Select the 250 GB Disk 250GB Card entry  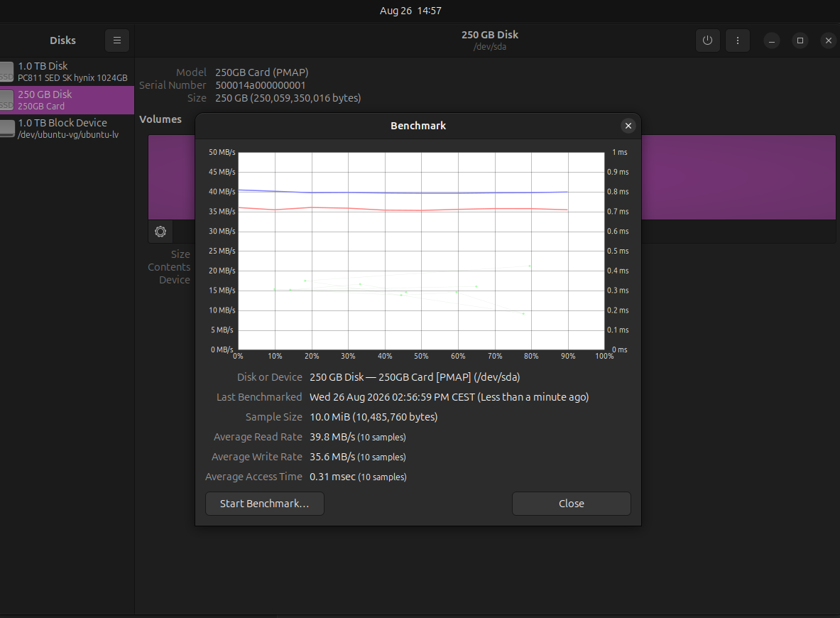click(67, 99)
